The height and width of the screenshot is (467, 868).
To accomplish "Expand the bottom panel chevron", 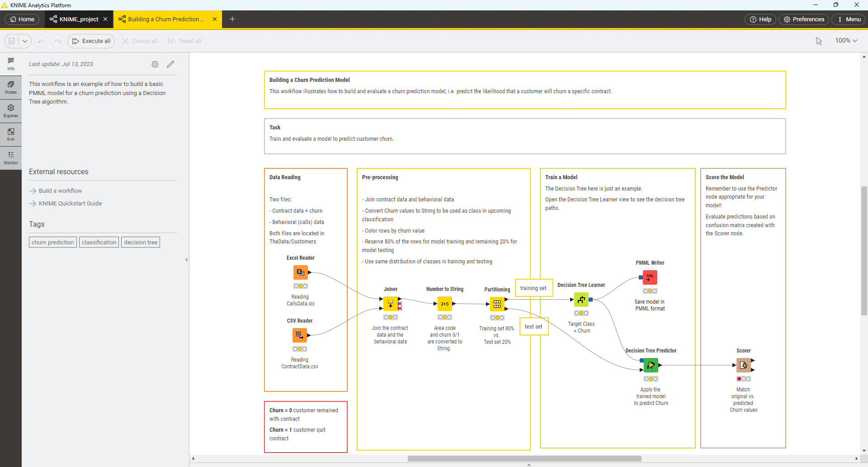I will tap(529, 465).
